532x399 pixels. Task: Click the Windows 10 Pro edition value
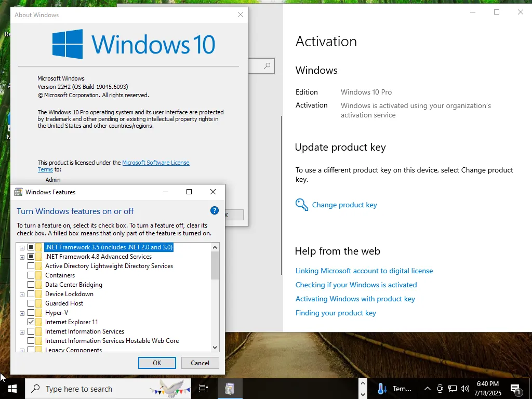click(366, 92)
